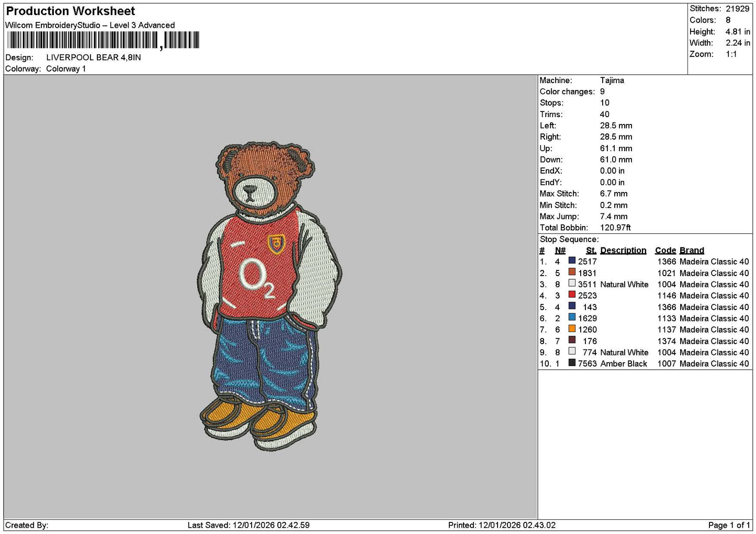Click the Right value 28.5 mm
Screen dimensions: 756x534
(x=616, y=137)
